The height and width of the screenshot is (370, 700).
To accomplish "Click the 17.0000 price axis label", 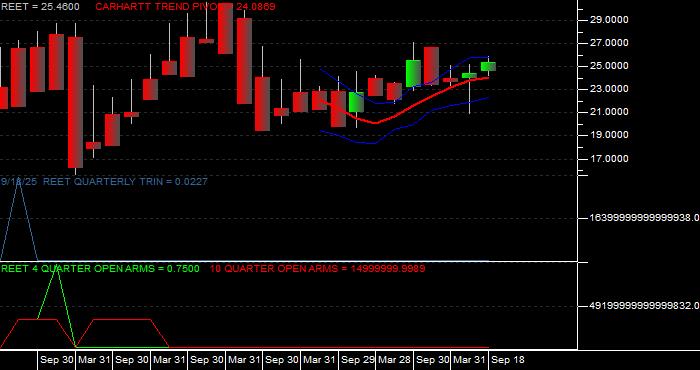I will (609, 158).
